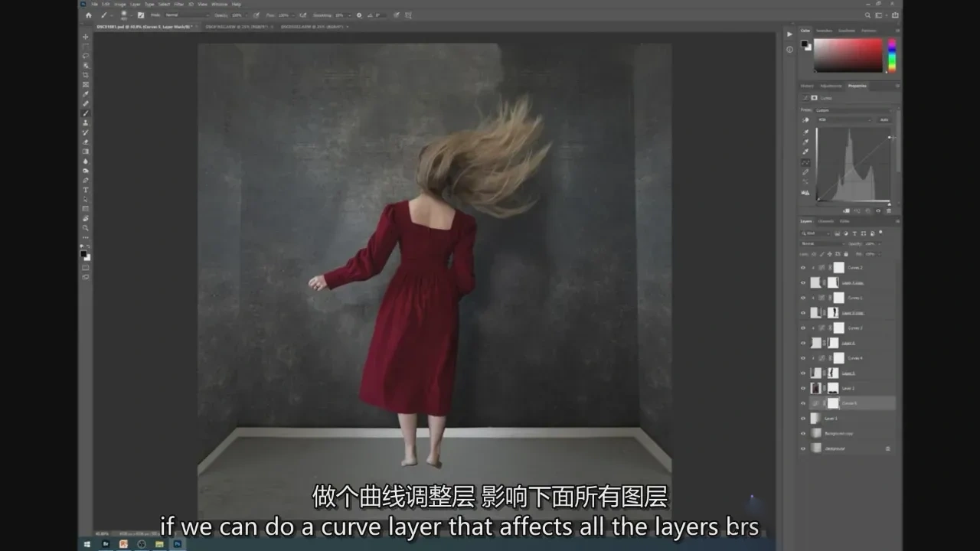This screenshot has height=551, width=980.
Task: Select the on-image adjustment tool in Curves
Action: point(805,120)
